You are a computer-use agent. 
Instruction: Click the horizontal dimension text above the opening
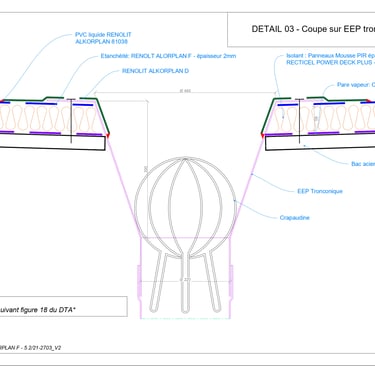pos(185,91)
